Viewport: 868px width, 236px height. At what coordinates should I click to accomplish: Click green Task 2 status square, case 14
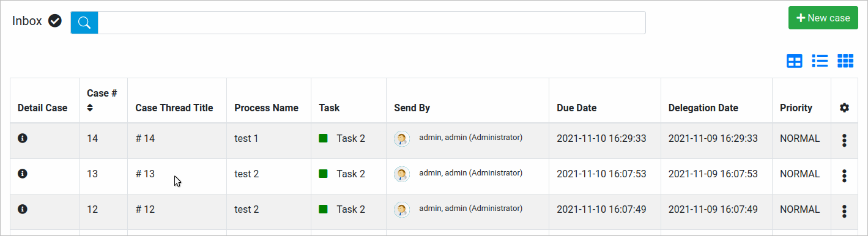[x=323, y=138]
